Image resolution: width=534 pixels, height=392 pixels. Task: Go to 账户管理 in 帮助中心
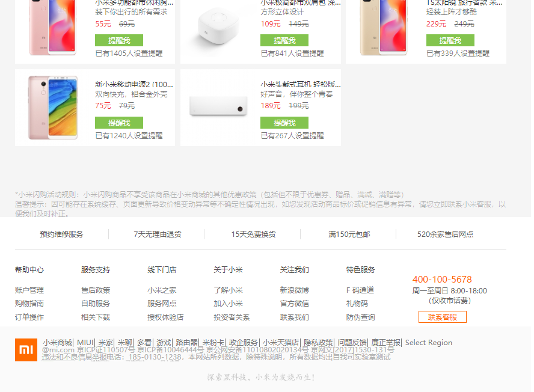(29, 290)
